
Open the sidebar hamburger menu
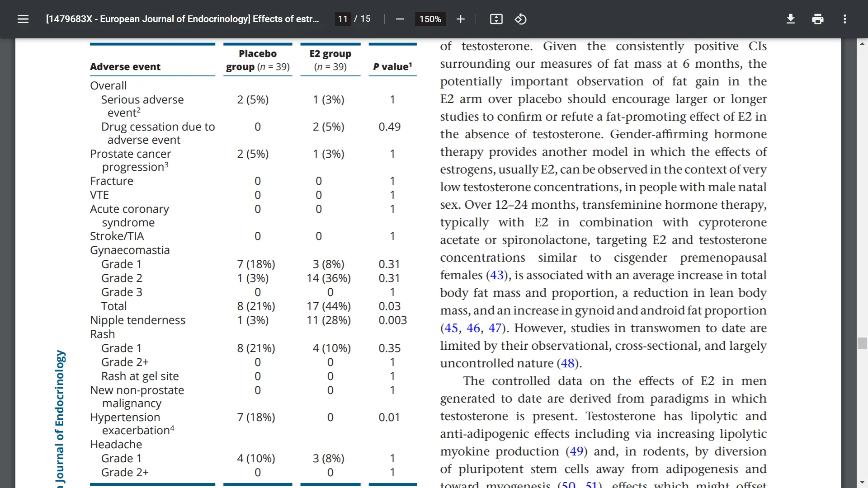(23, 19)
